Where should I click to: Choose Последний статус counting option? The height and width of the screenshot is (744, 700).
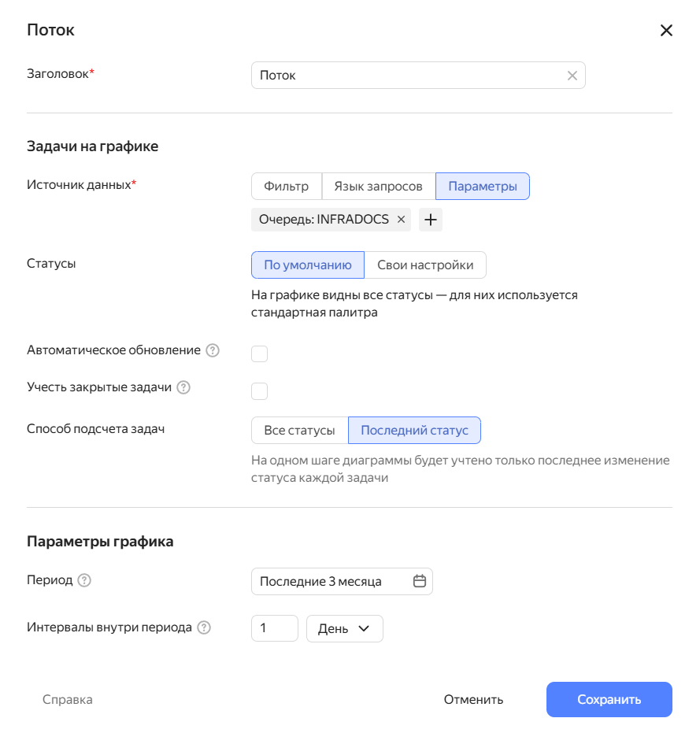coord(414,431)
